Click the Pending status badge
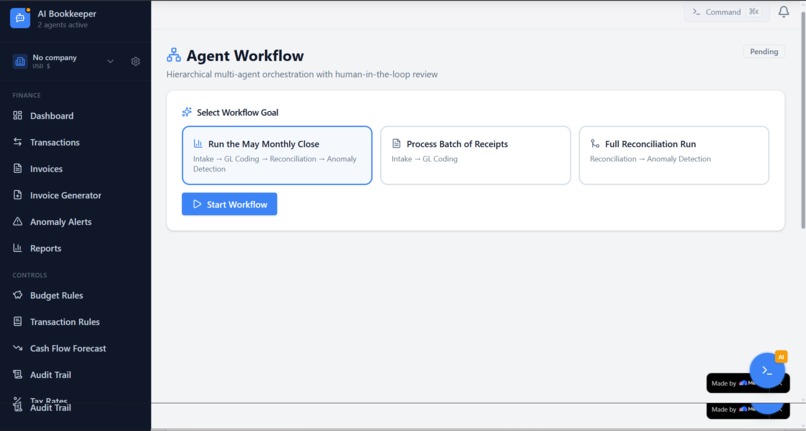Image resolution: width=806 pixels, height=431 pixels. (x=764, y=51)
